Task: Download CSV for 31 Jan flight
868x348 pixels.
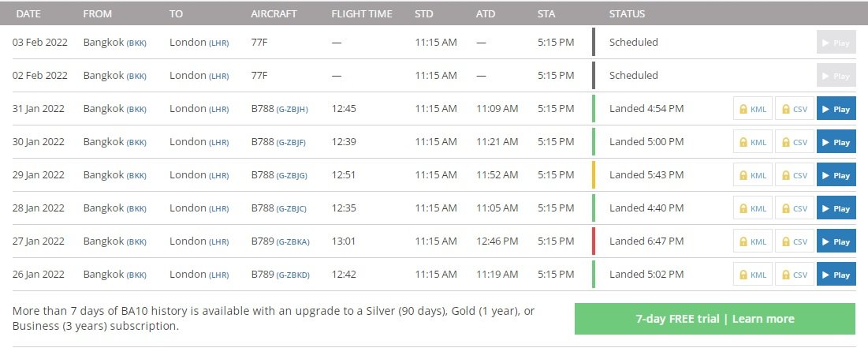Action: click(x=793, y=109)
